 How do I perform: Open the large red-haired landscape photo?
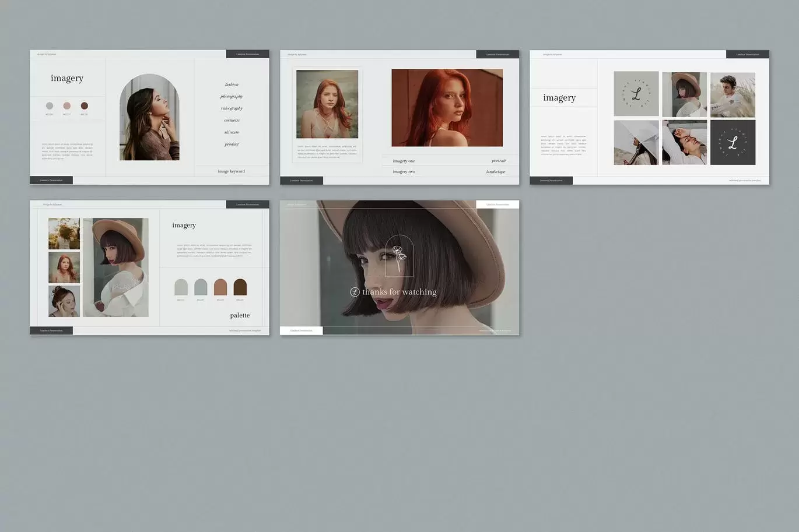point(447,108)
